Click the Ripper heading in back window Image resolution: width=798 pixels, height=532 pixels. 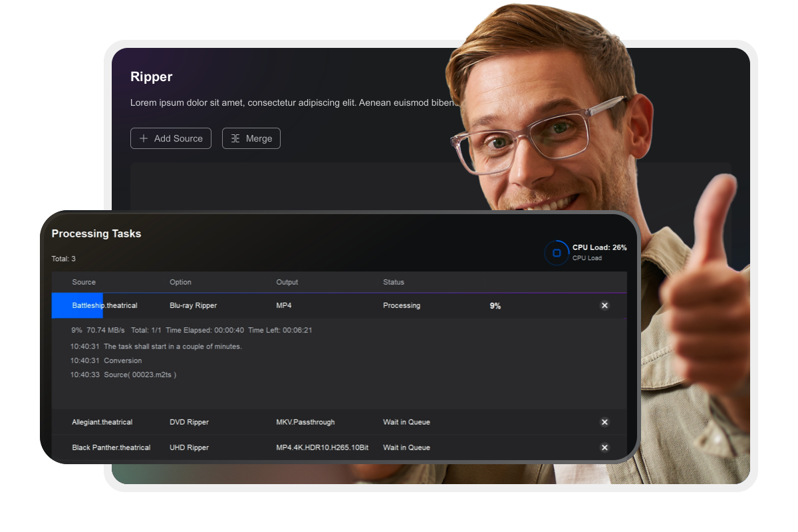click(152, 77)
